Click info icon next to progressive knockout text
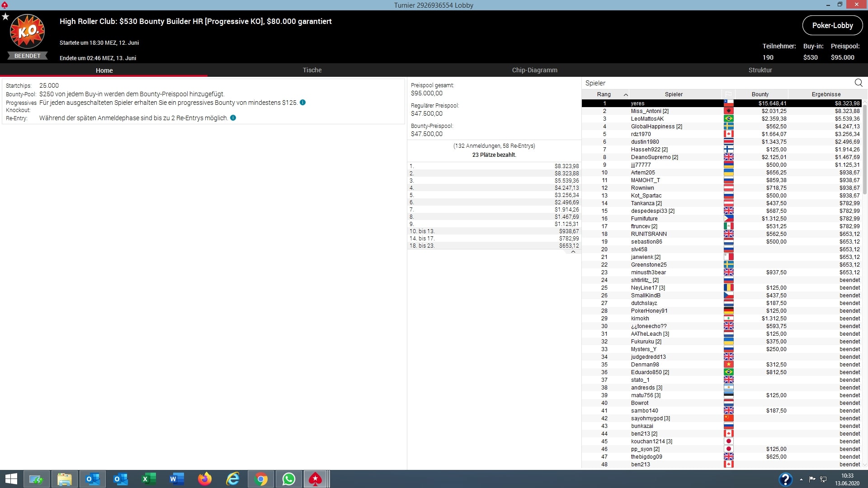The image size is (868, 488). [x=303, y=103]
